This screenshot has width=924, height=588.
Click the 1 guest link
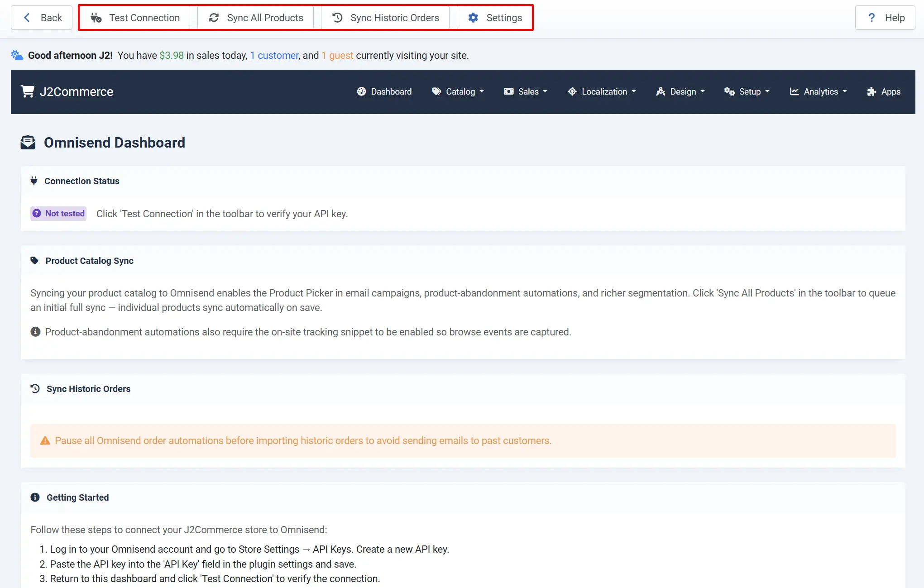[337, 55]
